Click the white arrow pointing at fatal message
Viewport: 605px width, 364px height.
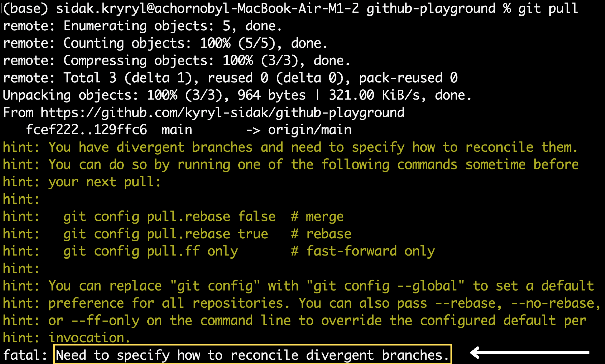(x=530, y=353)
